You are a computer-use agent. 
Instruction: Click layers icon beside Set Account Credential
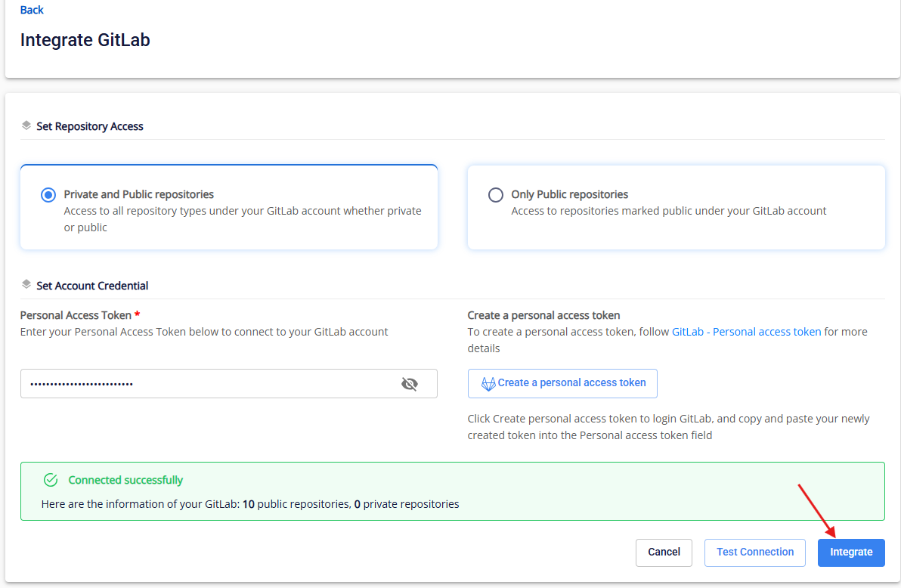pyautogui.click(x=26, y=285)
